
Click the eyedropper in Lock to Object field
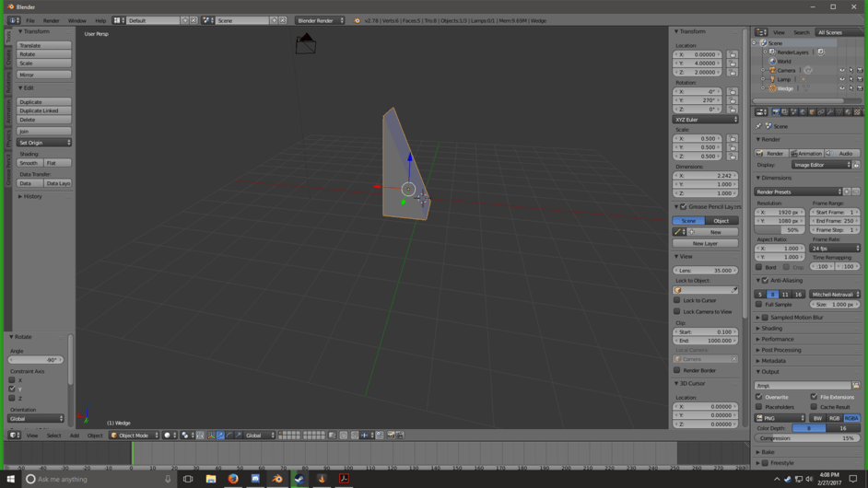[734, 290]
